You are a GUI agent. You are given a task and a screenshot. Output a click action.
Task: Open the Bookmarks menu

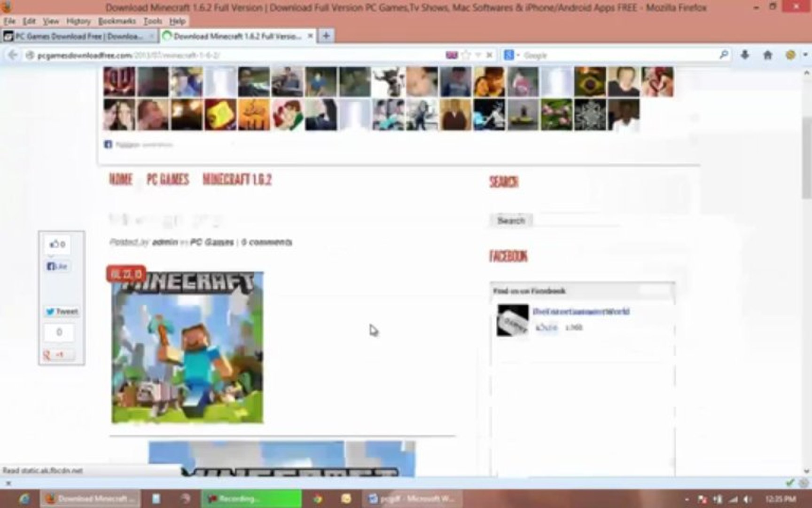[x=117, y=21]
